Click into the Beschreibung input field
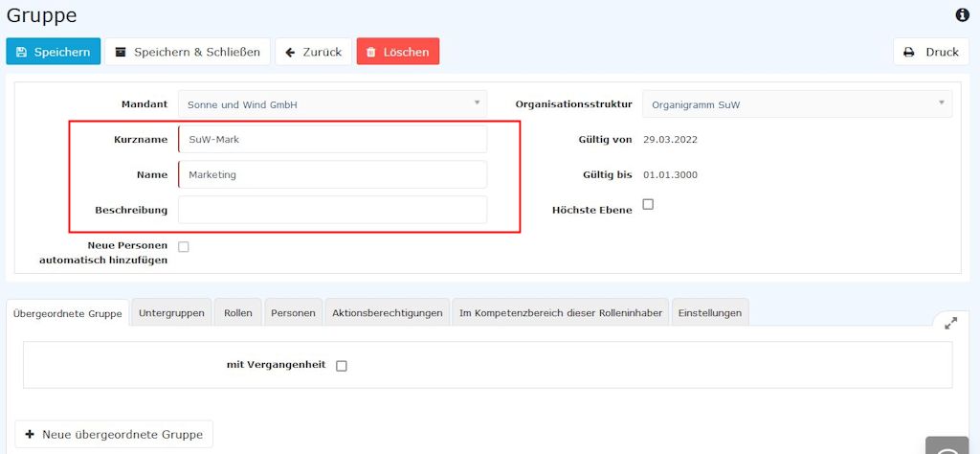The height and width of the screenshot is (454, 980). [x=332, y=210]
